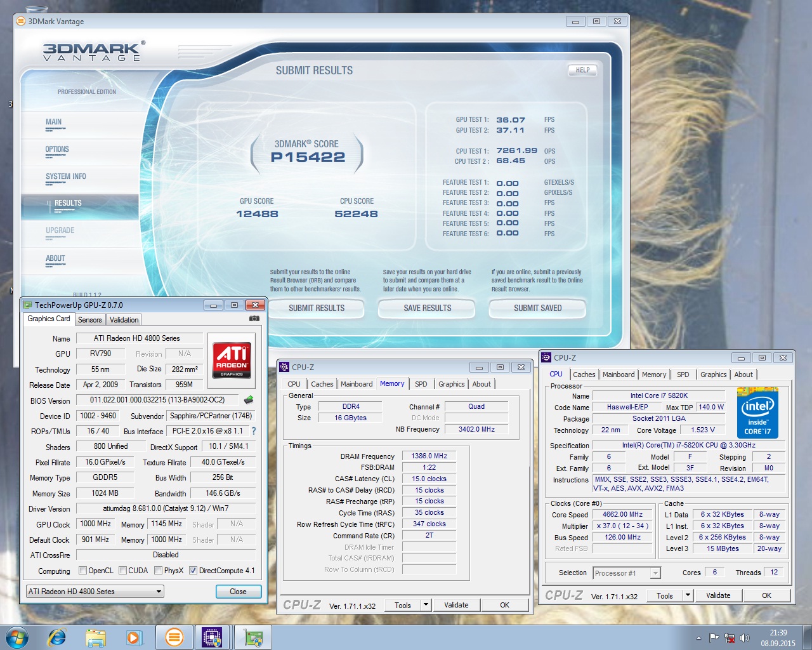The width and height of the screenshot is (812, 650).
Task: Open Mainboard tab in CPU-Z Memory window
Action: tap(357, 384)
